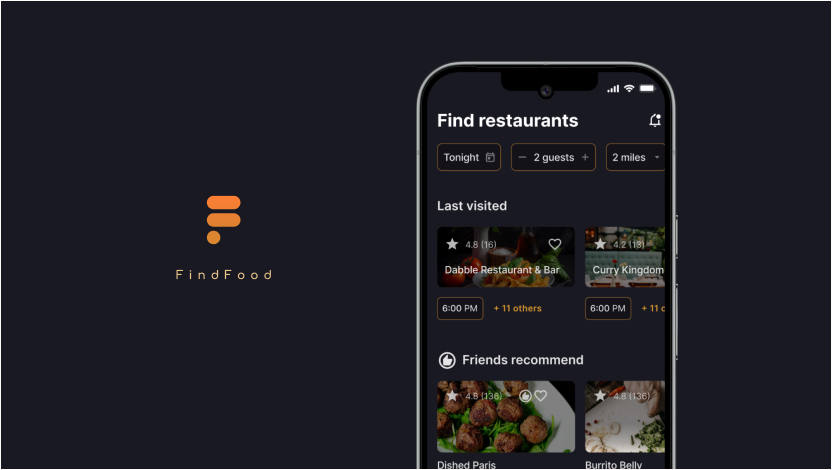Click the calendar icon in the Tonight chip

pyautogui.click(x=490, y=157)
